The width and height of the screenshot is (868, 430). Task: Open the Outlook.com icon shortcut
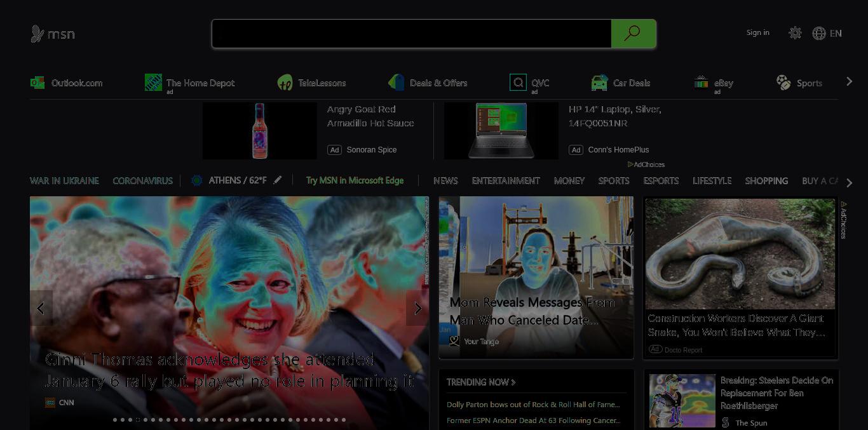click(x=37, y=83)
